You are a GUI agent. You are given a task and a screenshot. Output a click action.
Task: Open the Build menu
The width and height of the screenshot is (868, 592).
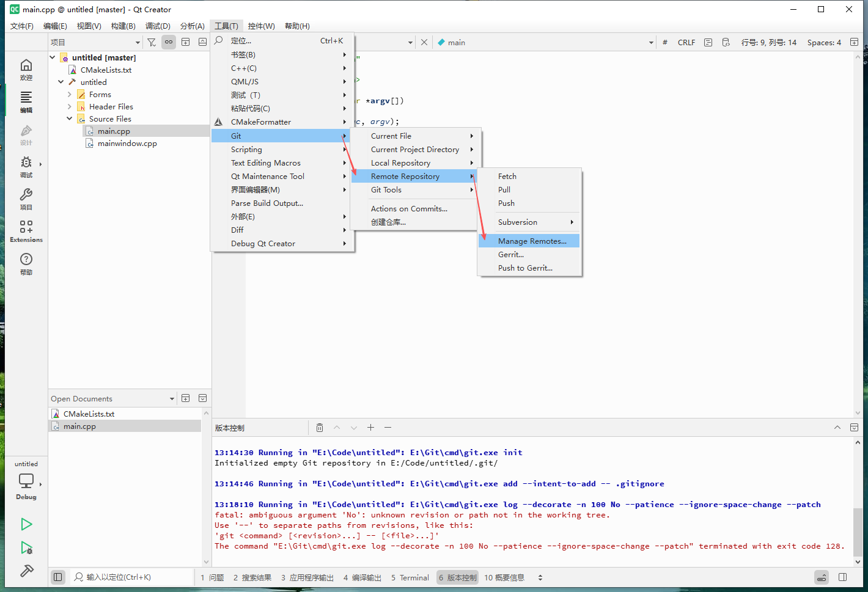pos(123,26)
